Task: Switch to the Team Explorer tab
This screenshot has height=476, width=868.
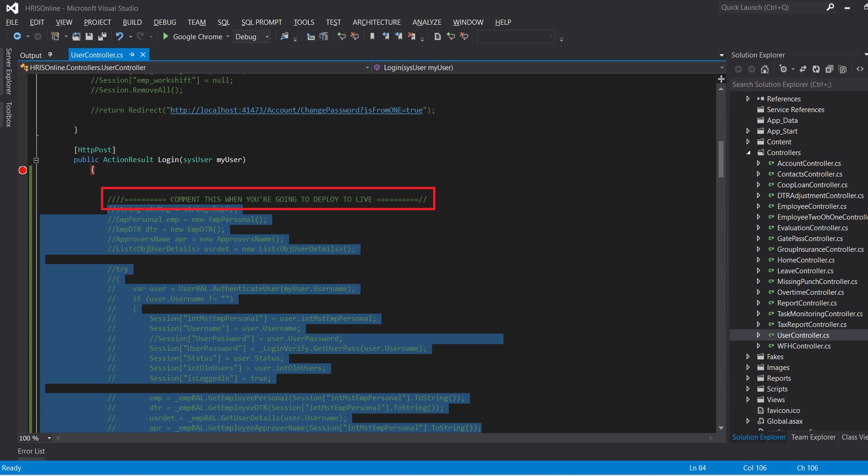Action: click(x=813, y=437)
